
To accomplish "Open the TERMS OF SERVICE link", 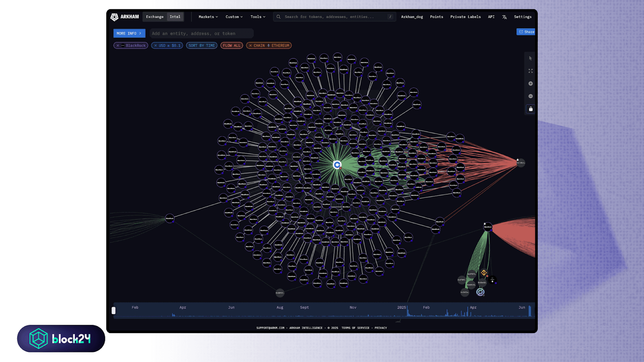I will coord(355,328).
